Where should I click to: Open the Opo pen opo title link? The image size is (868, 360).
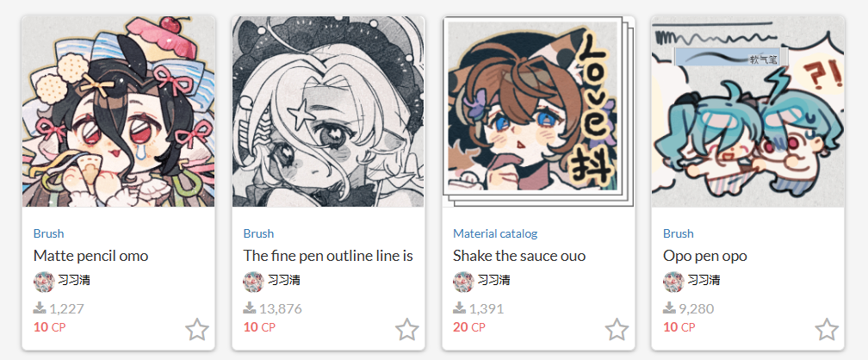(x=705, y=256)
